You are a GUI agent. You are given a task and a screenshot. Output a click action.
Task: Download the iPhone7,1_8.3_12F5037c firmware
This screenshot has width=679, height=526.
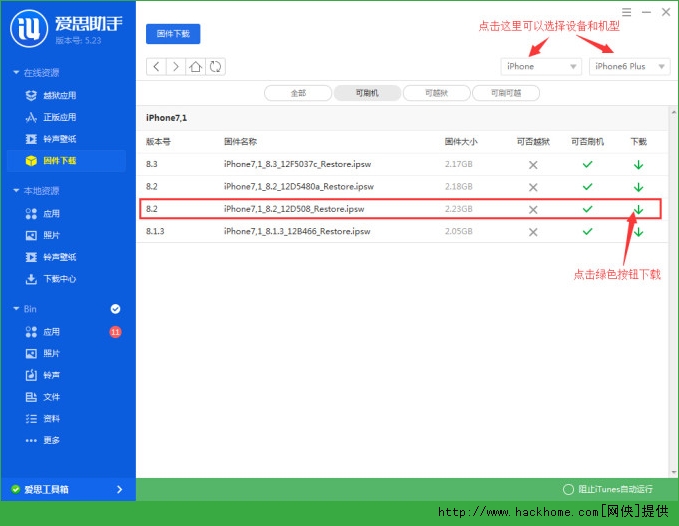638,164
